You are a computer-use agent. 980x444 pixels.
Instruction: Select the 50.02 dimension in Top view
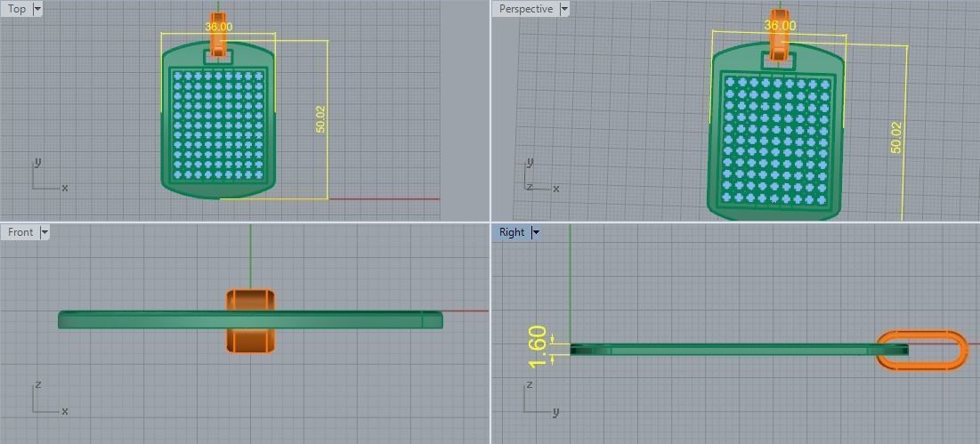click(320, 118)
